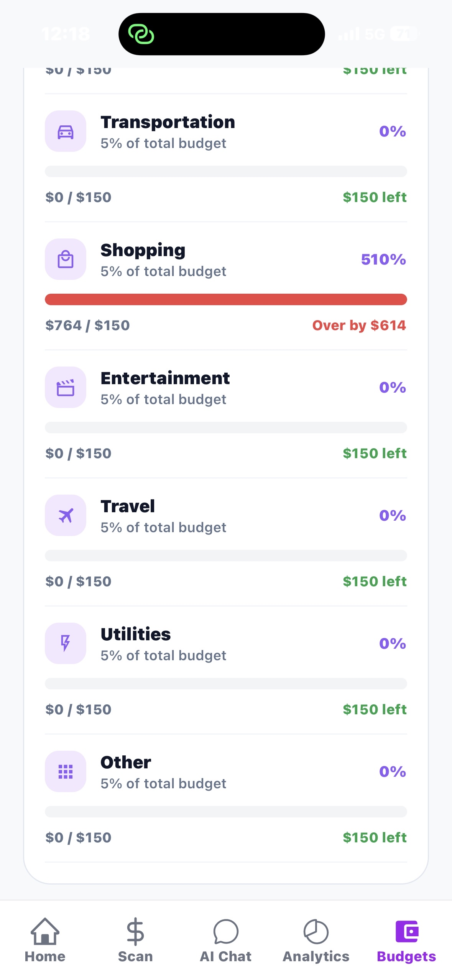The width and height of the screenshot is (452, 980).
Task: Open the AI Chat tab
Action: click(226, 940)
